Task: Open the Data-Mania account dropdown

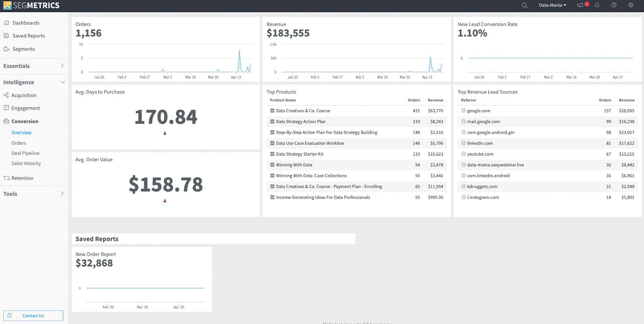Action: pyautogui.click(x=552, y=5)
